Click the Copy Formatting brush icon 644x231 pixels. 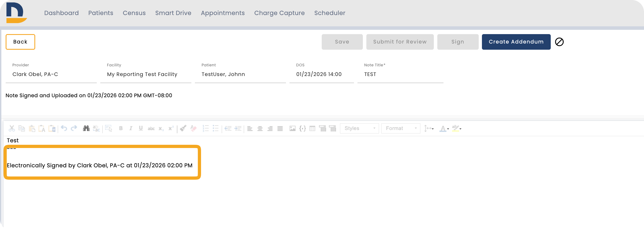[x=183, y=128]
